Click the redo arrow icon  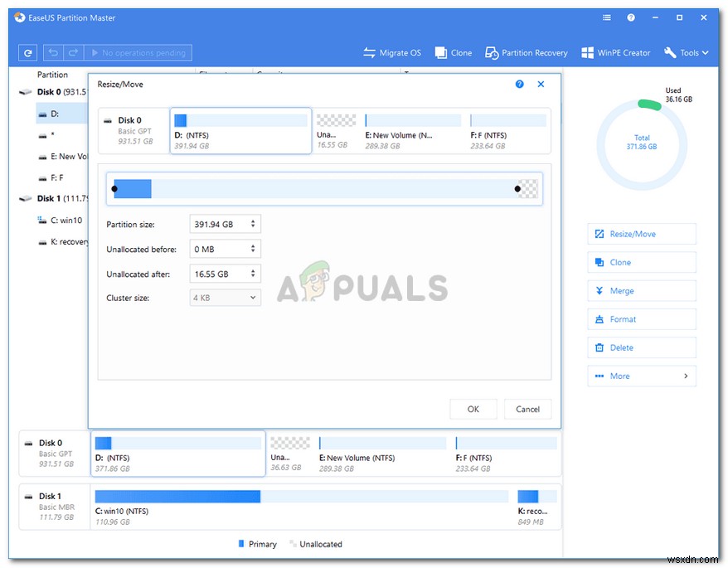[73, 53]
